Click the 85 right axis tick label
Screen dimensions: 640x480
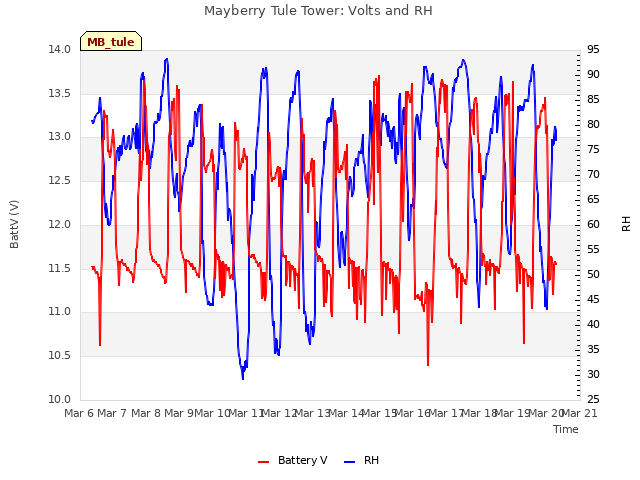point(593,100)
